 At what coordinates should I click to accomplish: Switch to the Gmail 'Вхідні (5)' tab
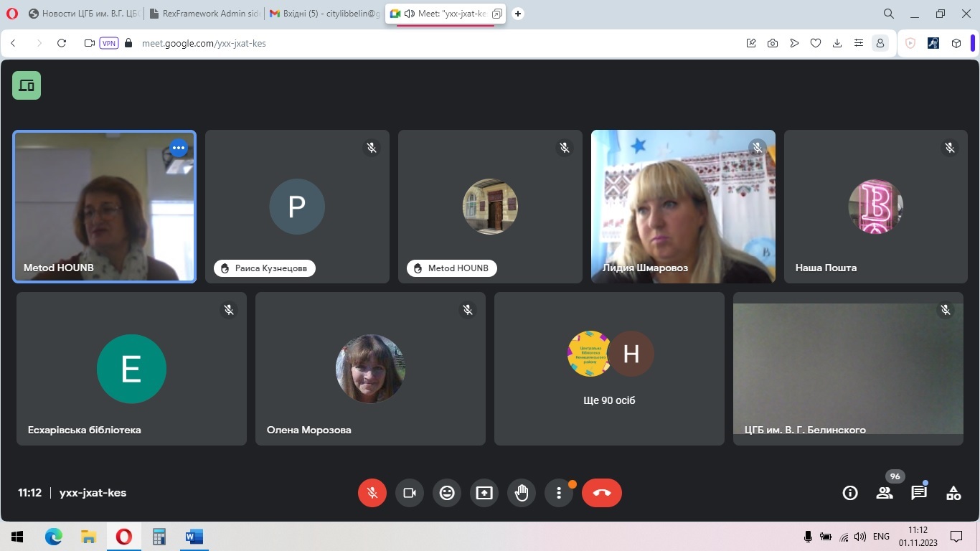point(324,14)
